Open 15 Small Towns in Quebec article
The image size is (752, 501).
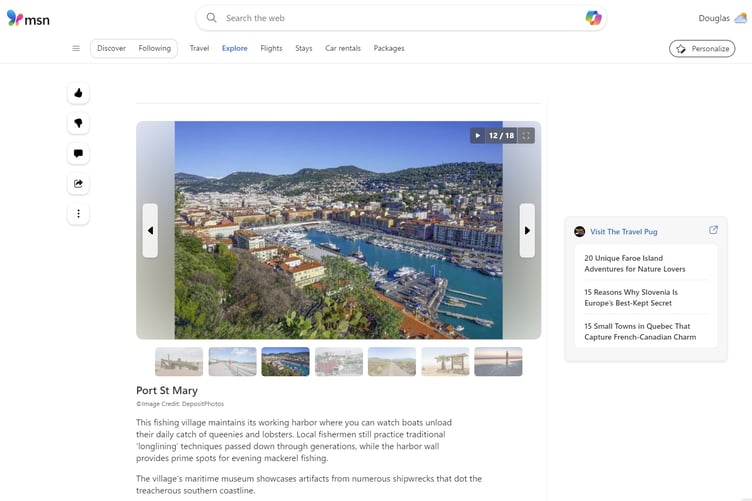click(x=640, y=332)
